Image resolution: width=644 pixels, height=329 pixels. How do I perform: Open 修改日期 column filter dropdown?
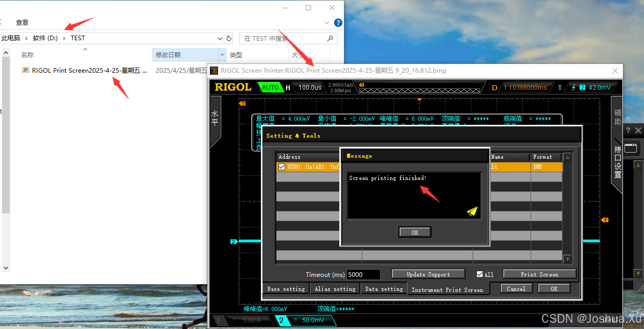tap(223, 55)
